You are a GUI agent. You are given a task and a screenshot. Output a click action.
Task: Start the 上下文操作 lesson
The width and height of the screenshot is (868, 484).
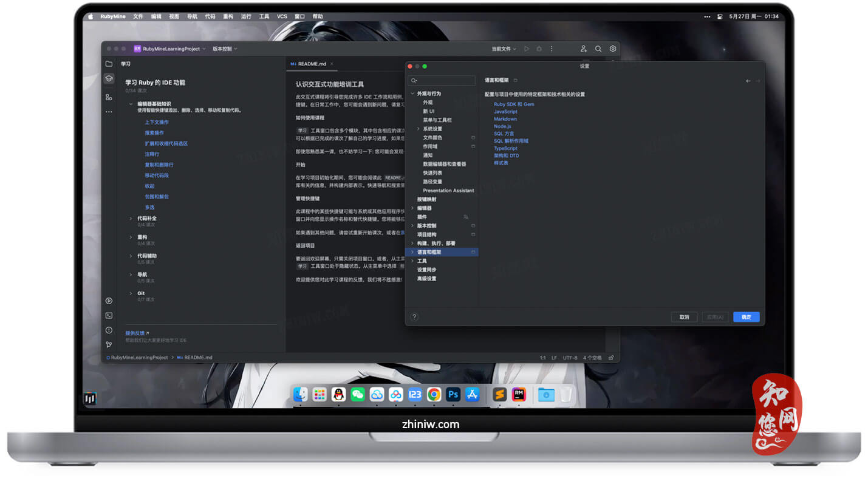coord(157,122)
